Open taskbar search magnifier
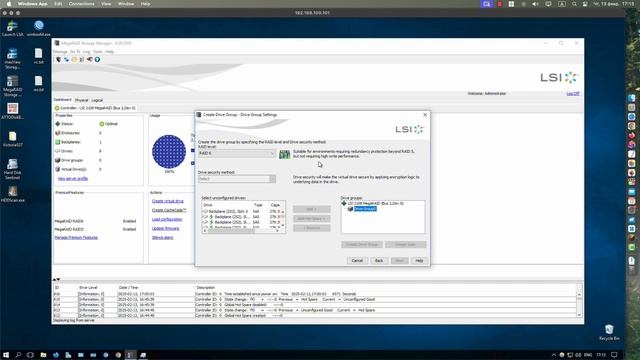 click(x=18, y=355)
